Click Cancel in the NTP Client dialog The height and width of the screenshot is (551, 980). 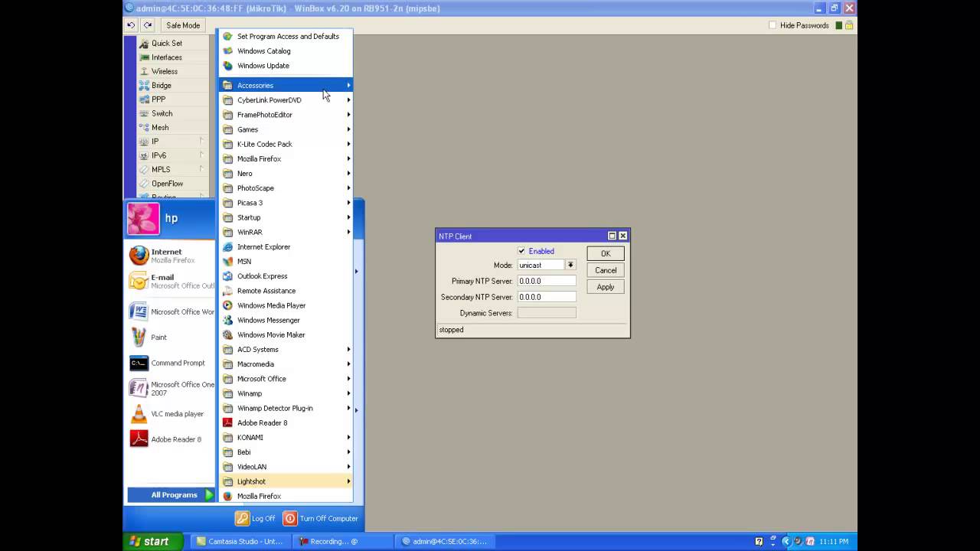606,270
